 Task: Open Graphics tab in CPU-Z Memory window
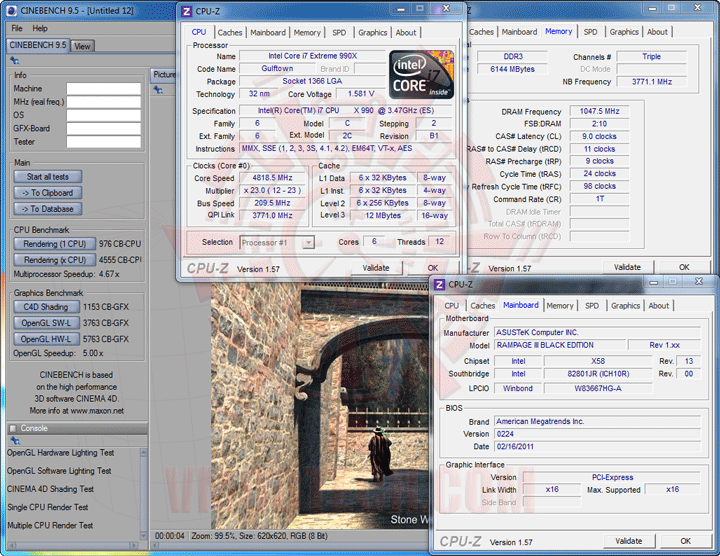pos(624,32)
